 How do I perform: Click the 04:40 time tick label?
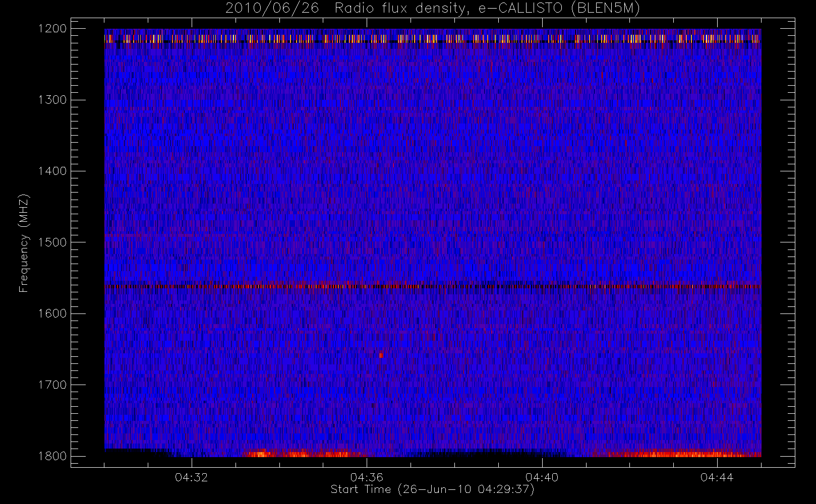(x=542, y=477)
